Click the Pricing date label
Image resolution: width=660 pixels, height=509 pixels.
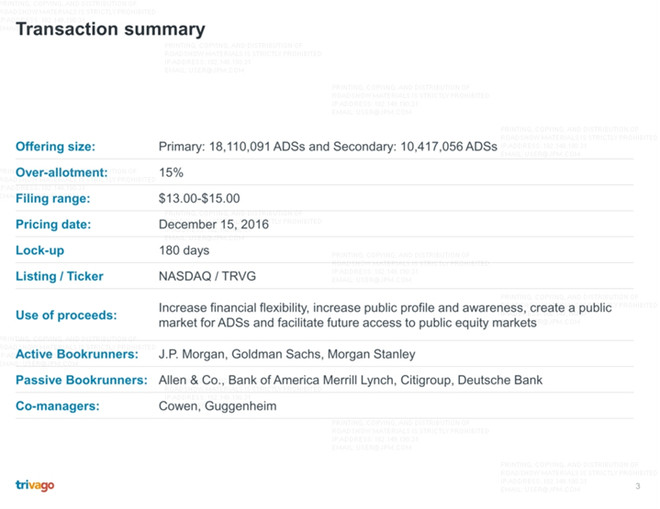pyautogui.click(x=53, y=224)
